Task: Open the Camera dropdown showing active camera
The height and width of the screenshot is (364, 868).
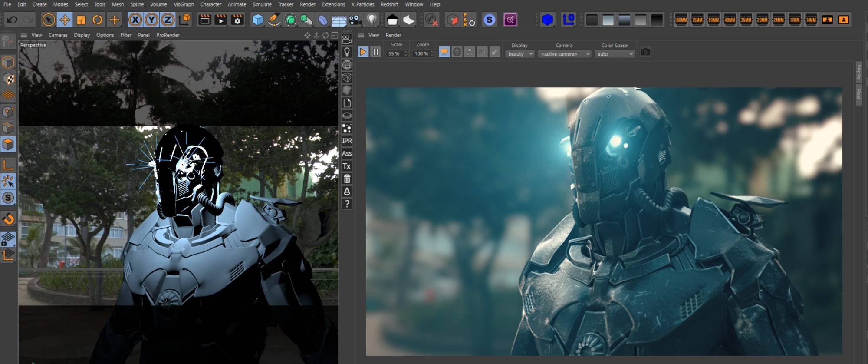Action: click(x=564, y=54)
